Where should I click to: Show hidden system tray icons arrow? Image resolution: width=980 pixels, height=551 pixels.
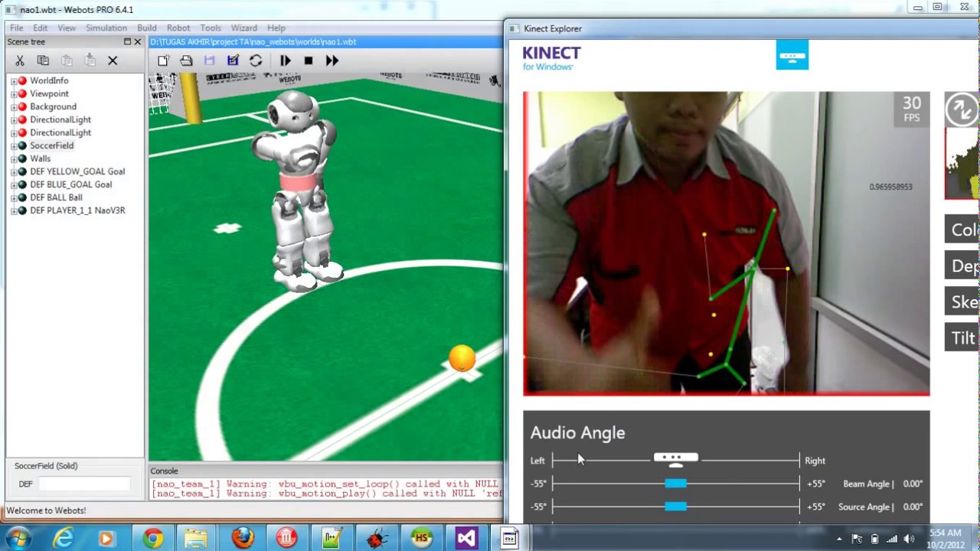pyautogui.click(x=839, y=540)
